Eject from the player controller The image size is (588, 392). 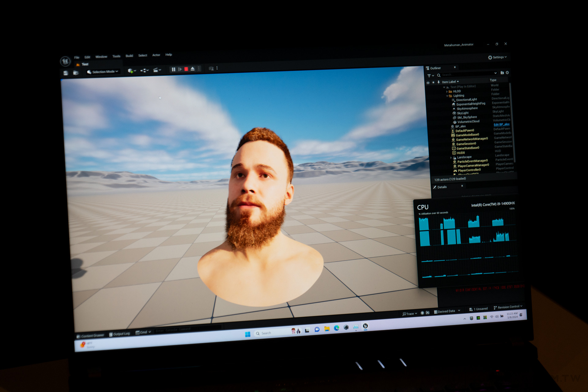[x=193, y=69]
